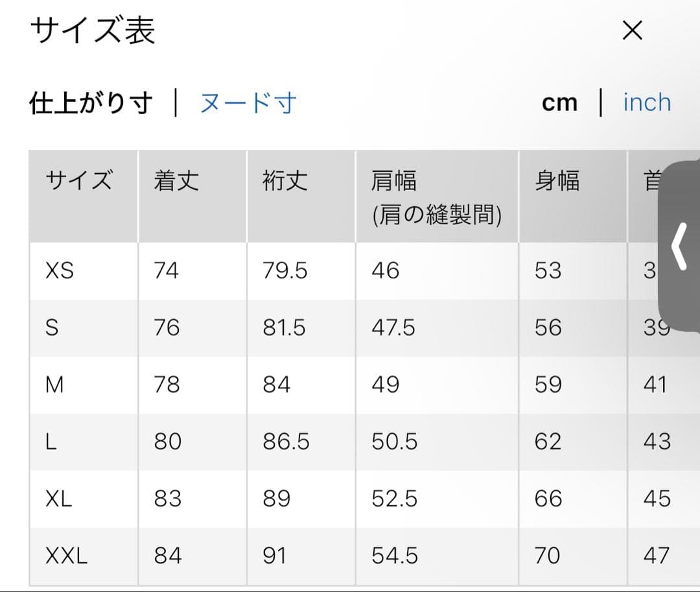Select the 仕上がり寸 finished size tab

coord(91,103)
